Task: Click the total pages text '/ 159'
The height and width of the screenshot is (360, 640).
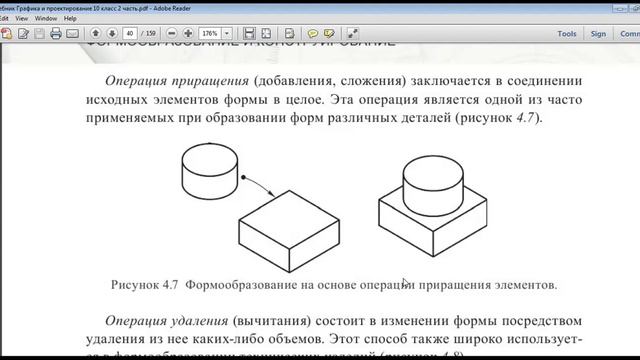Action: coord(149,33)
